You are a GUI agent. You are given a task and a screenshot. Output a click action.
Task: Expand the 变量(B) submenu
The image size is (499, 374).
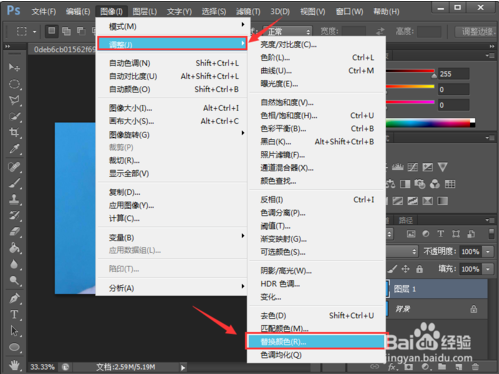pyautogui.click(x=172, y=237)
